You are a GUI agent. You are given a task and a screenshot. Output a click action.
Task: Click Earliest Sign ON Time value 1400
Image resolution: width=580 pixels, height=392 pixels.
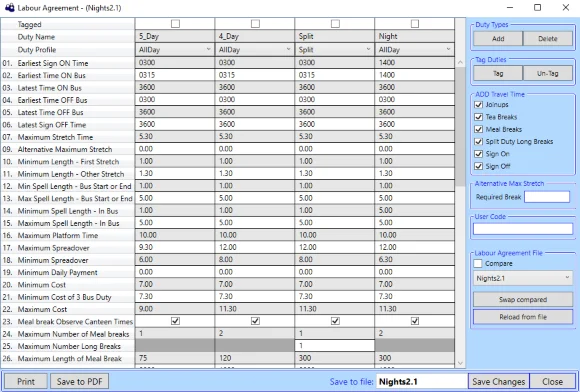[x=415, y=62]
